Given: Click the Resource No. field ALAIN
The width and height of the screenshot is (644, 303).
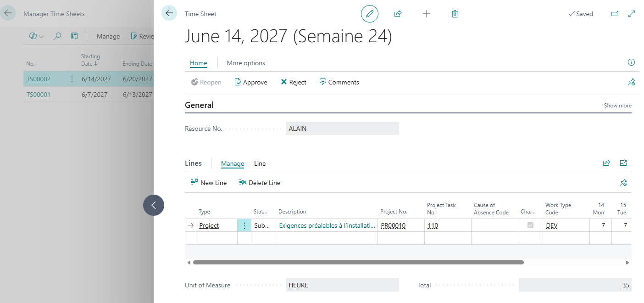Looking at the screenshot, I should tap(343, 129).
